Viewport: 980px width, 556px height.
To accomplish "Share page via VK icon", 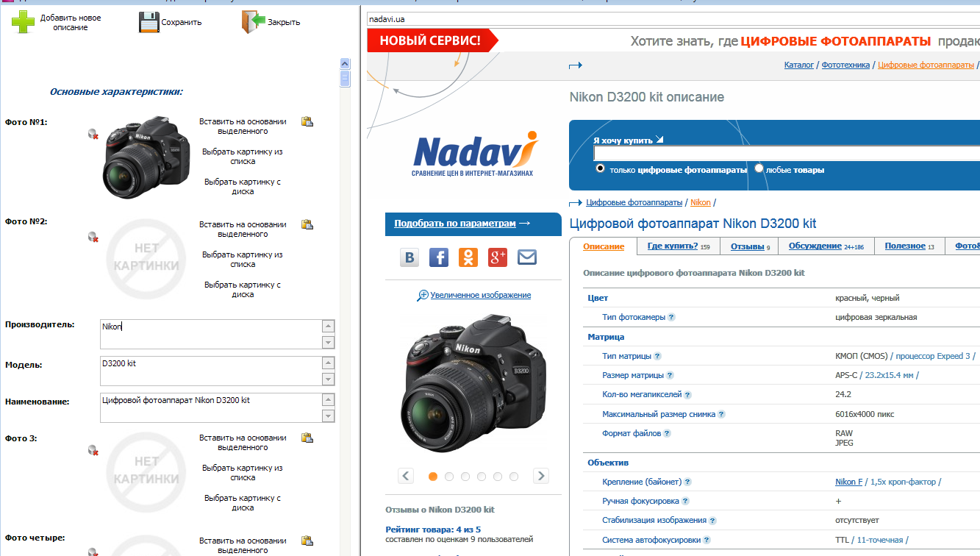I will (409, 257).
